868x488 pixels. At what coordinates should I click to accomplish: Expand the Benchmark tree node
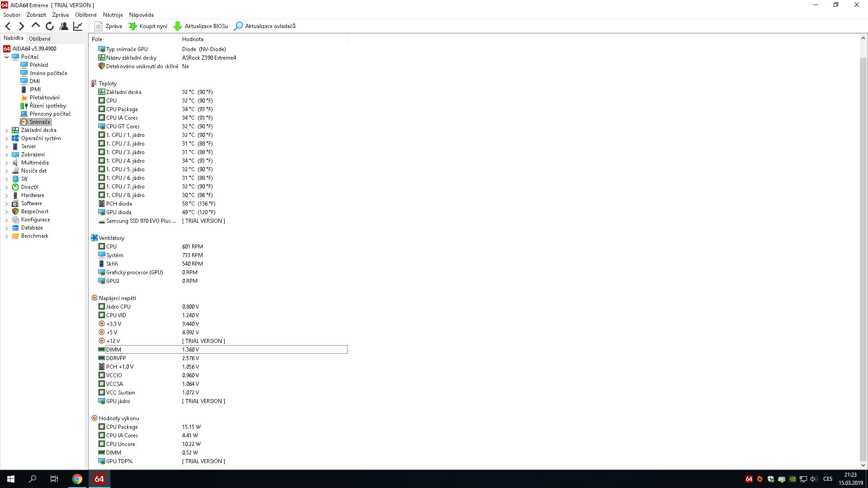6,236
